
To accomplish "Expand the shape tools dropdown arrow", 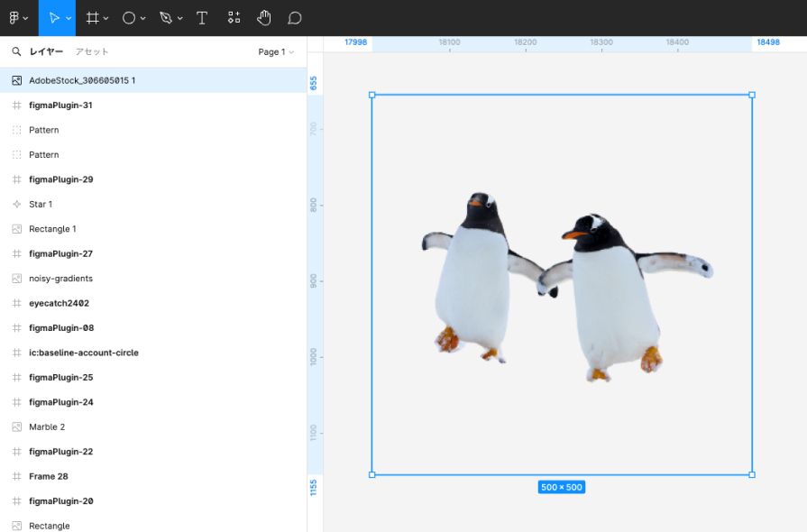I will (x=143, y=19).
